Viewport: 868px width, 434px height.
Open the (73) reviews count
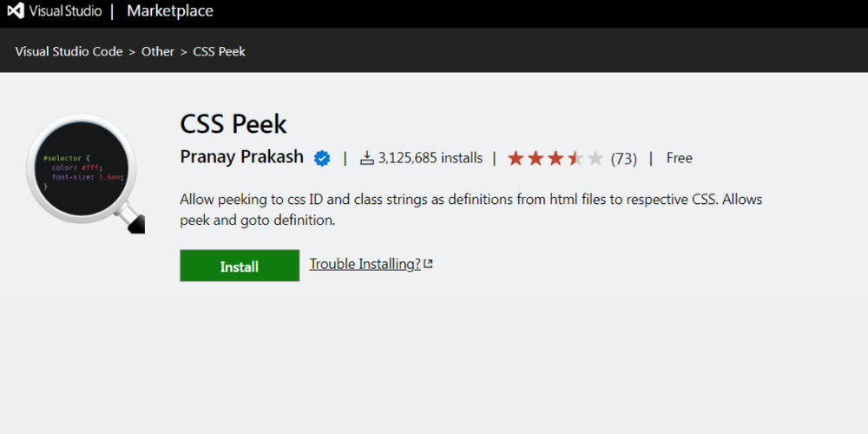pyautogui.click(x=623, y=158)
